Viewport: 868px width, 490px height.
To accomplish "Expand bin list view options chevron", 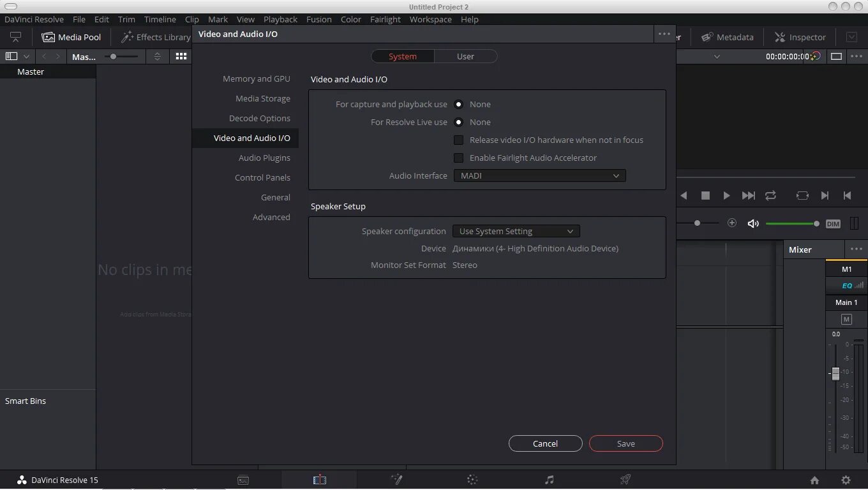I will [x=26, y=56].
